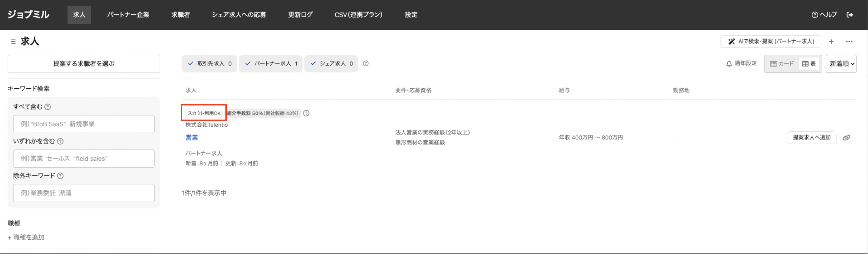The width and height of the screenshot is (868, 254).
Task: Open the パートナー企業 nav tab
Action: 128,14
